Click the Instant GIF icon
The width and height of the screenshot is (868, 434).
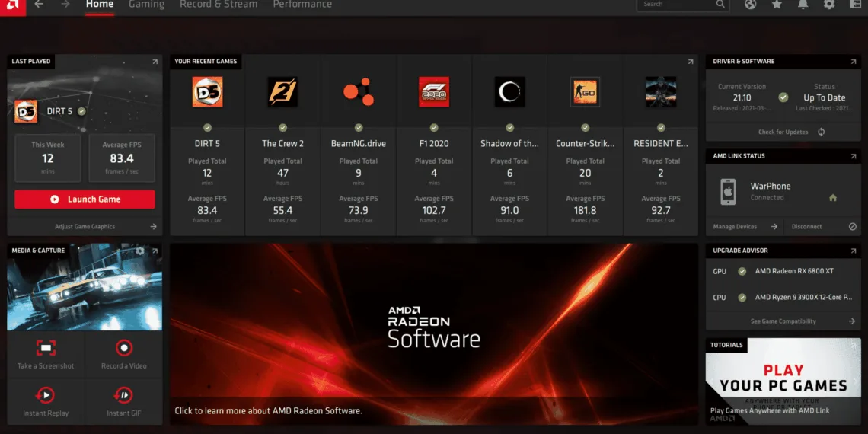[123, 395]
